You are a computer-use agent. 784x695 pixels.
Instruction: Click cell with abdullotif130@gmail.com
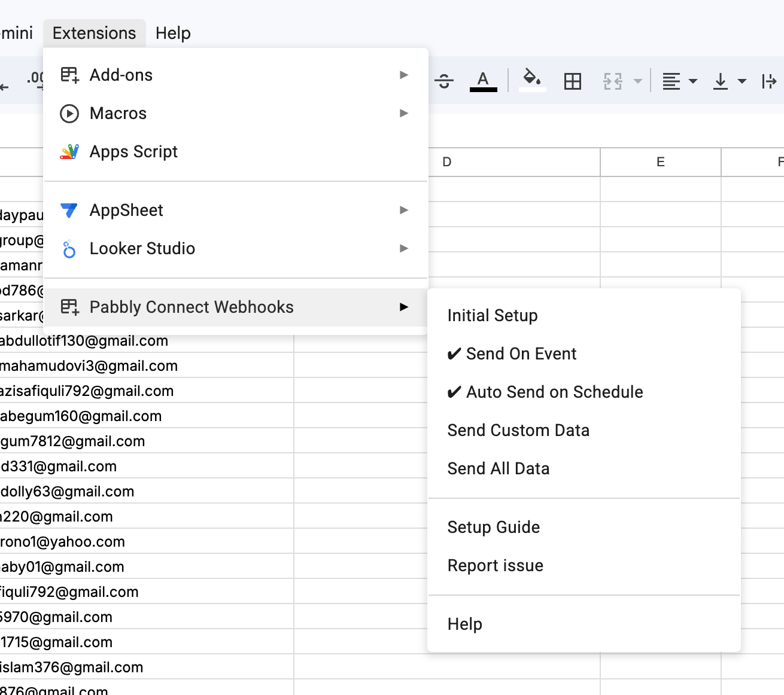point(147,341)
